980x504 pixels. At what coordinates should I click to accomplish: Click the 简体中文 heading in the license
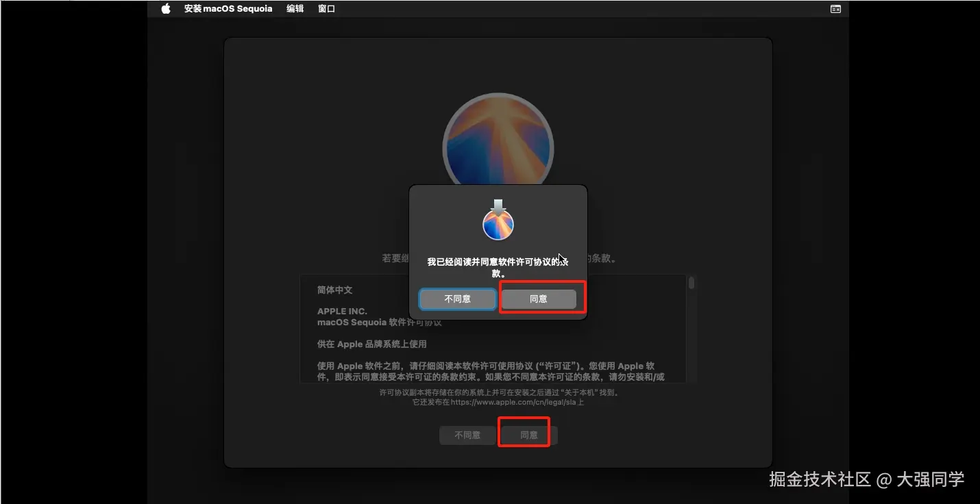(x=334, y=290)
